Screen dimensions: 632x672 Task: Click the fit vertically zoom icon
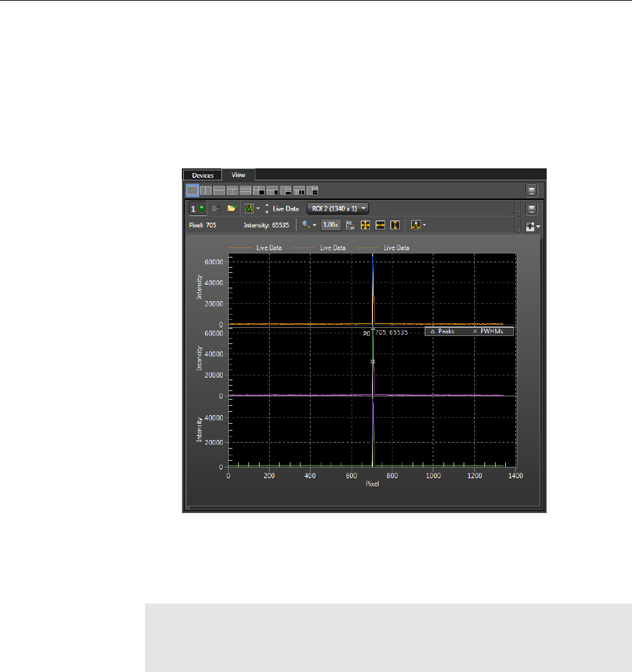(395, 225)
